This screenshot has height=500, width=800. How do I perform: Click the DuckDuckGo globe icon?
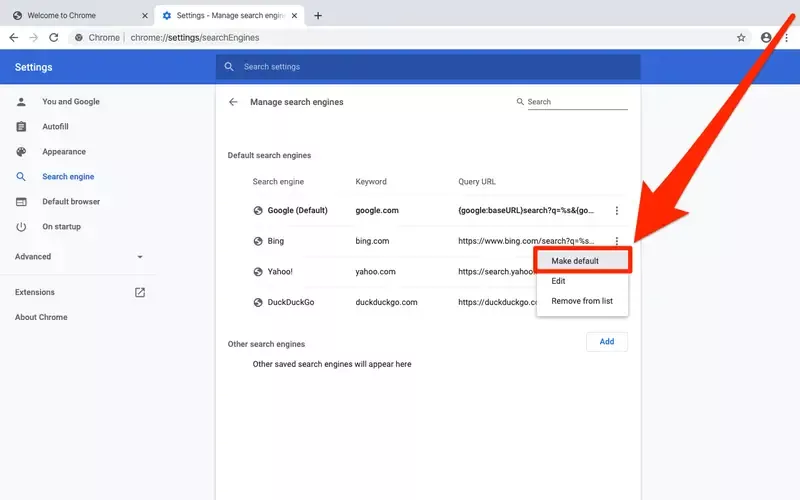click(258, 302)
